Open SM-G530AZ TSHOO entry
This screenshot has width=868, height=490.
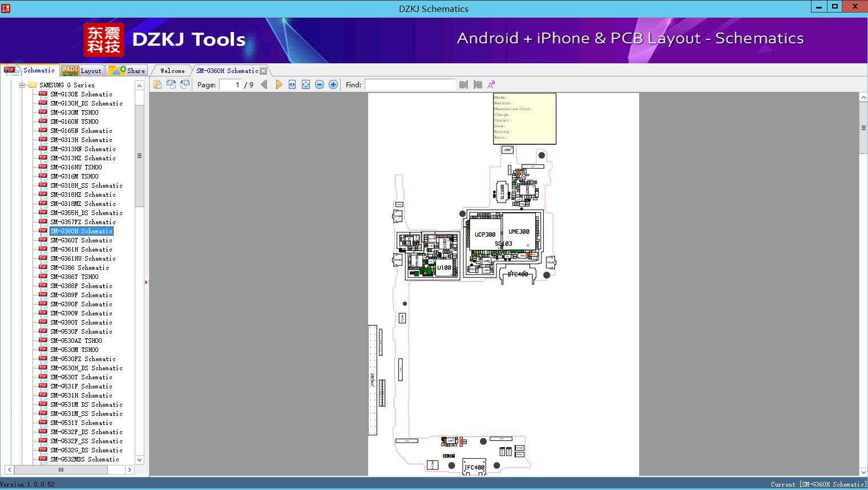click(x=76, y=341)
